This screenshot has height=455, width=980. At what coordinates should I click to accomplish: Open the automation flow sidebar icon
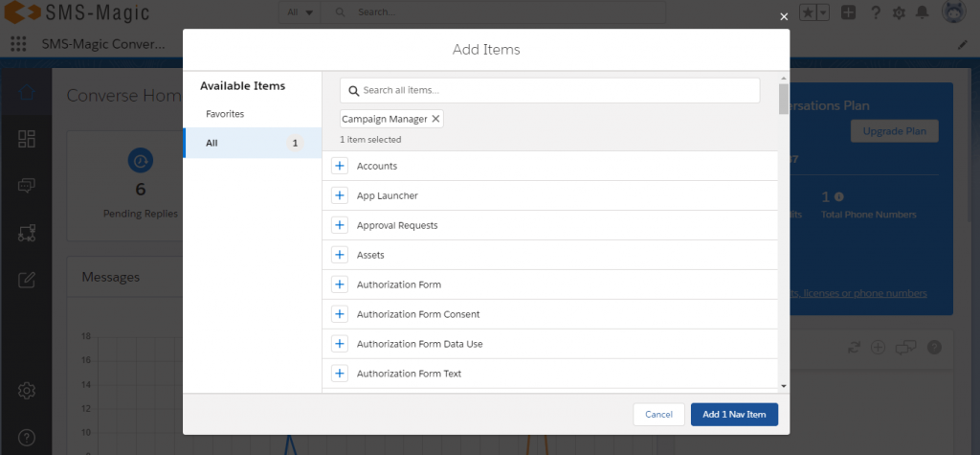26,233
